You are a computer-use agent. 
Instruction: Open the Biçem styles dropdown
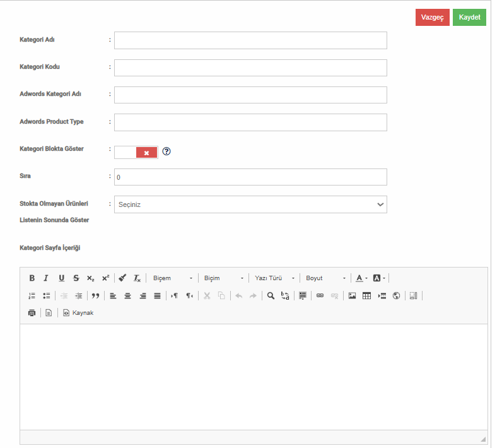click(173, 278)
